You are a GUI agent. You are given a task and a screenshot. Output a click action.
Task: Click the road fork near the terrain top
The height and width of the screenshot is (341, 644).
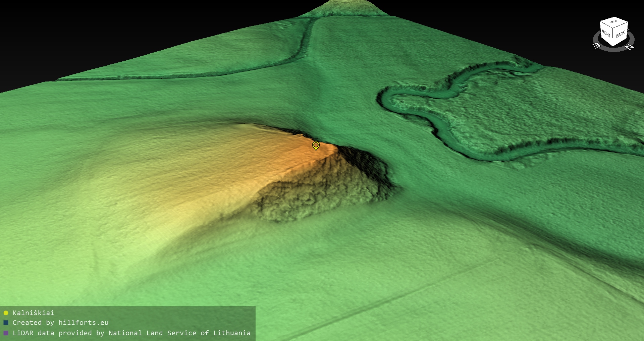pyautogui.click(x=310, y=25)
